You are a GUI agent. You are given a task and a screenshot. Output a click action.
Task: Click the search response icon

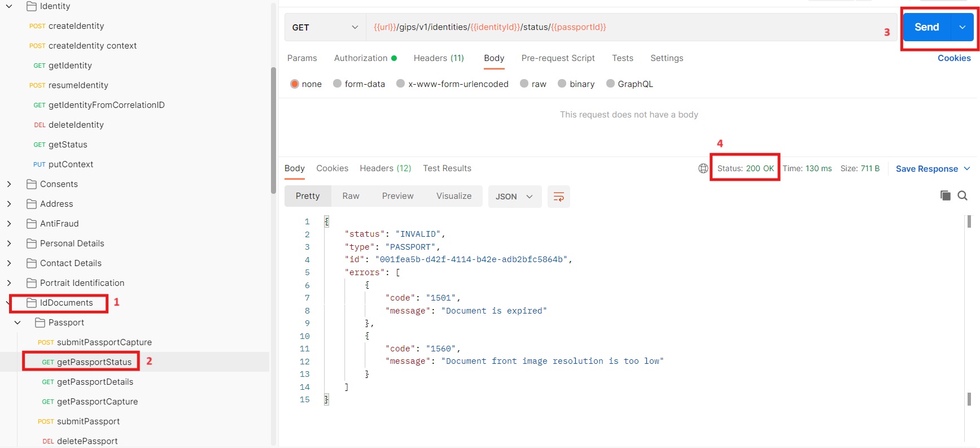point(963,195)
